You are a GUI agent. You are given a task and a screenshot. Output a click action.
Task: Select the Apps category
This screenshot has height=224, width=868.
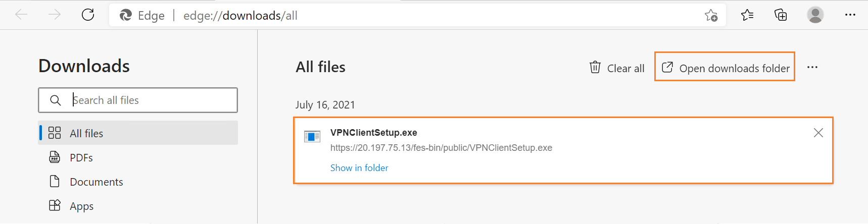[x=138, y=206]
